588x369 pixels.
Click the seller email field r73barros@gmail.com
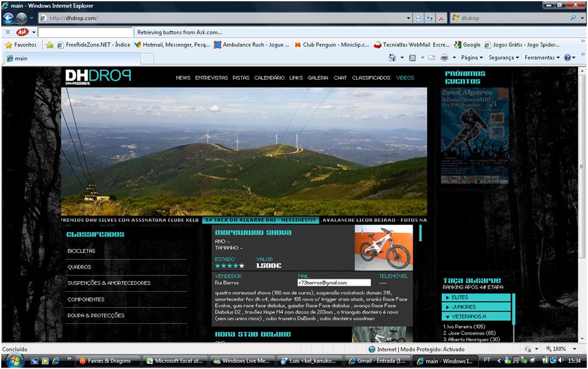click(x=334, y=282)
